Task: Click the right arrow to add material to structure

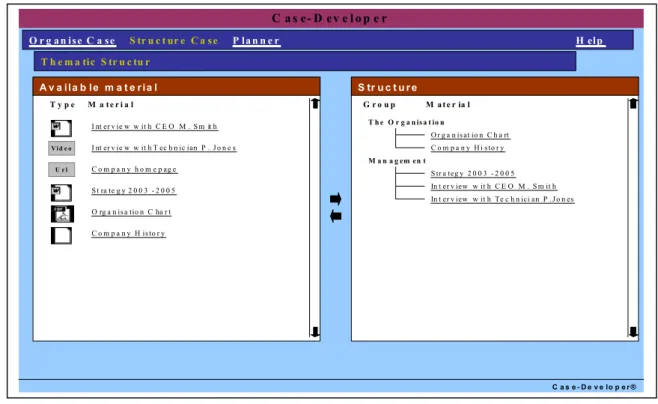Action: click(336, 198)
